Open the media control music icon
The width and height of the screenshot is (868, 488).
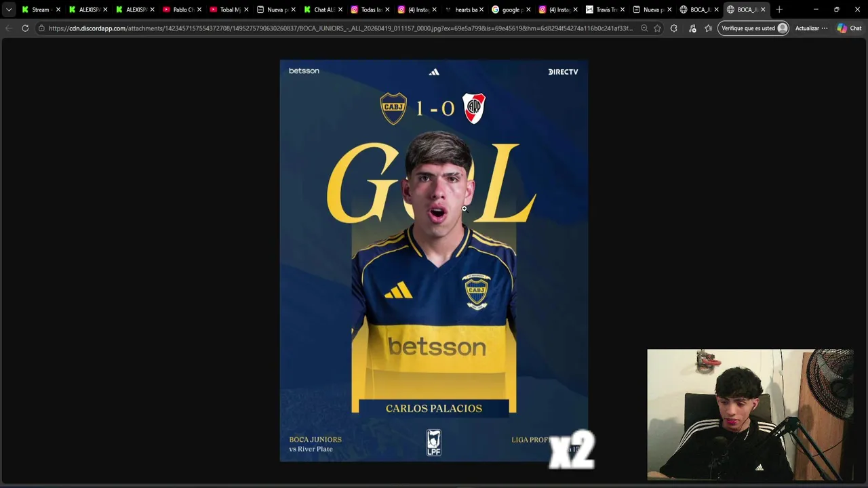pyautogui.click(x=692, y=28)
